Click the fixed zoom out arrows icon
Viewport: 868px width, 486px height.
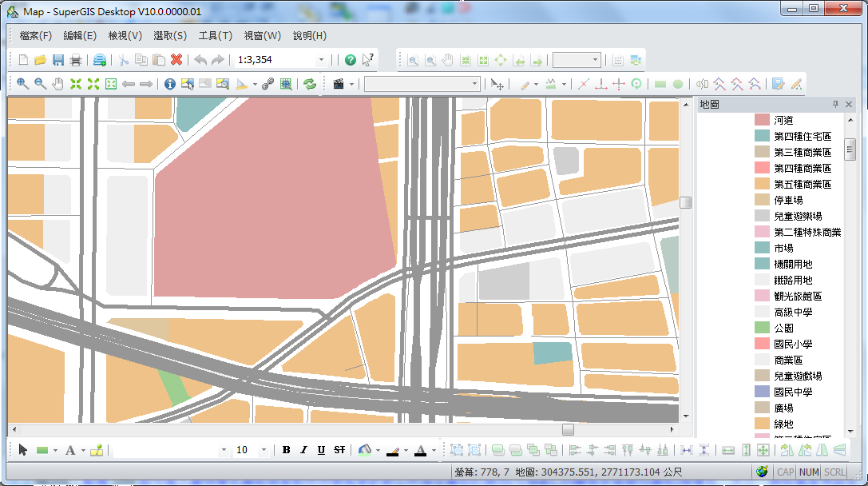tap(93, 84)
